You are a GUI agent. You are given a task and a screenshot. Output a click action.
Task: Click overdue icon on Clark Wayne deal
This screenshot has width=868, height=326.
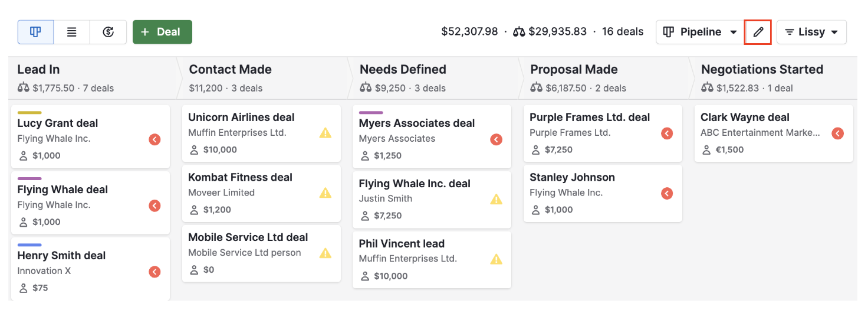coord(837,133)
